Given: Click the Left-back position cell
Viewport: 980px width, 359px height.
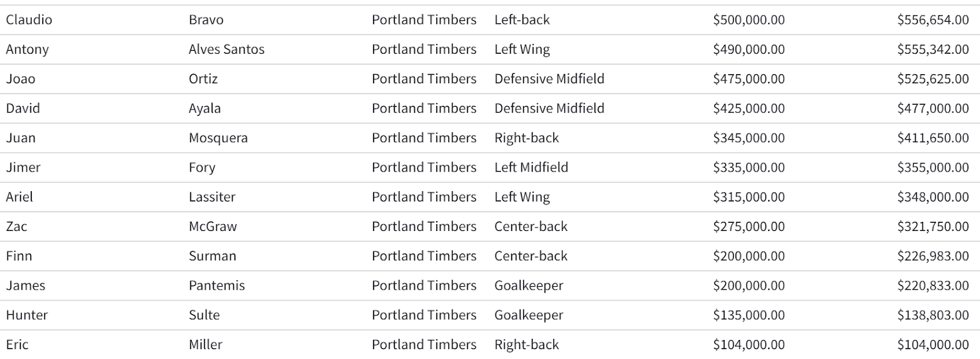Looking at the screenshot, I should click(x=522, y=20).
